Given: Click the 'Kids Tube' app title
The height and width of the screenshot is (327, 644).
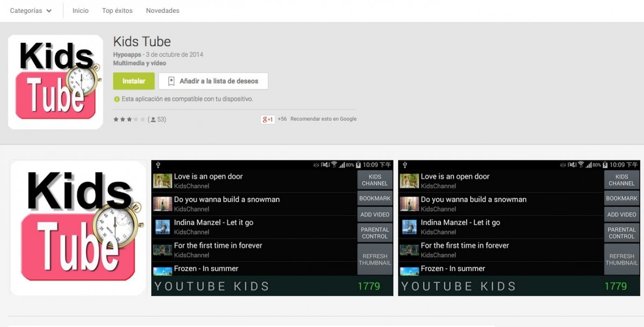Looking at the screenshot, I should tap(142, 42).
